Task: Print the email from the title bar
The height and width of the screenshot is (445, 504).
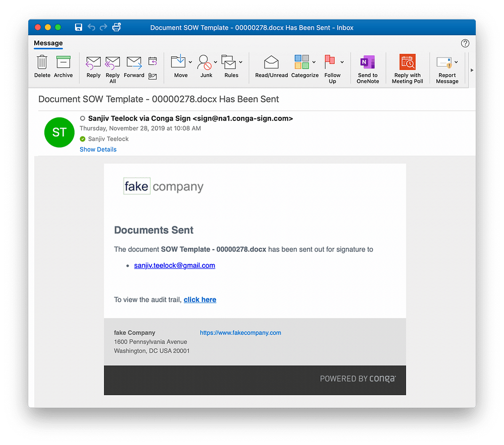Action: [116, 27]
